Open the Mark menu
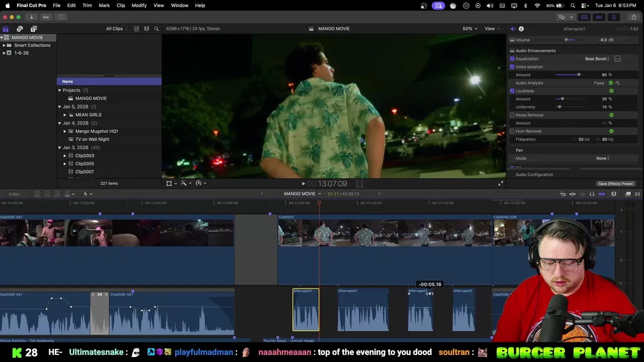 pyautogui.click(x=104, y=6)
